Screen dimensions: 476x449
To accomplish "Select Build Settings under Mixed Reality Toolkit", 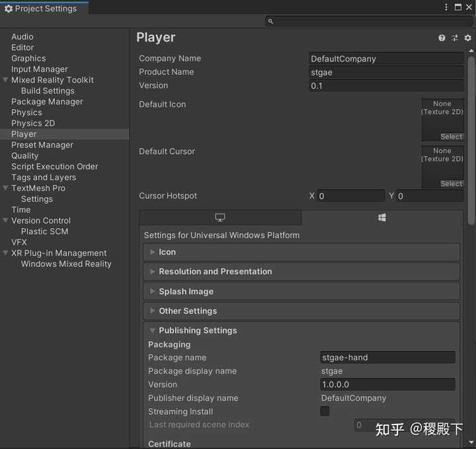I will [48, 91].
